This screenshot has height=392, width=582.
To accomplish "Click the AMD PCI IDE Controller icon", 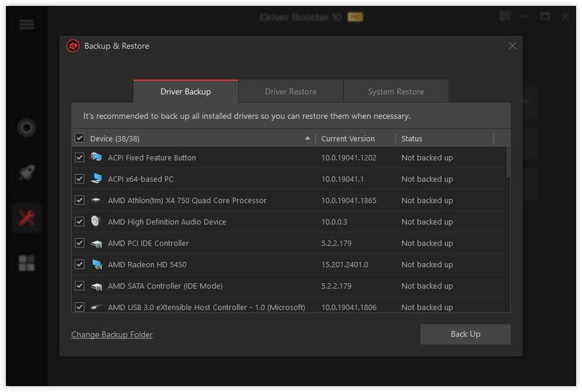I will [96, 244].
